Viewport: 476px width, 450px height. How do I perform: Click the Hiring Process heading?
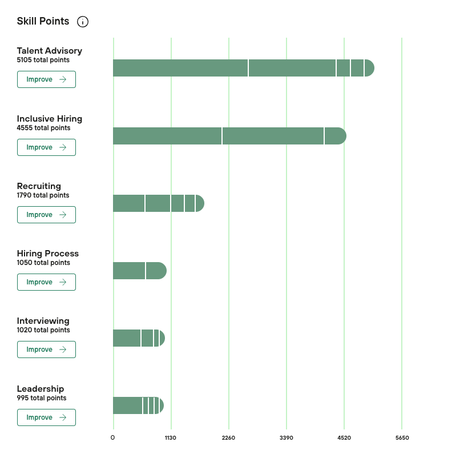48,254
